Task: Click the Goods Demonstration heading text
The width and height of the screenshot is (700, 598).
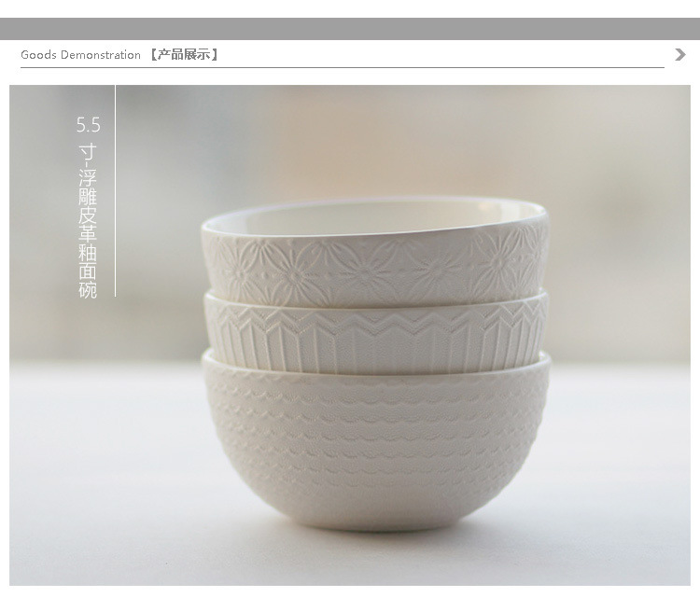Action: pos(80,55)
